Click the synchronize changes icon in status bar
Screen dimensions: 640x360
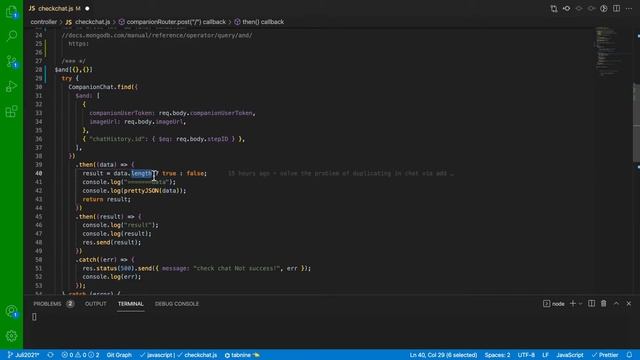coord(51,355)
